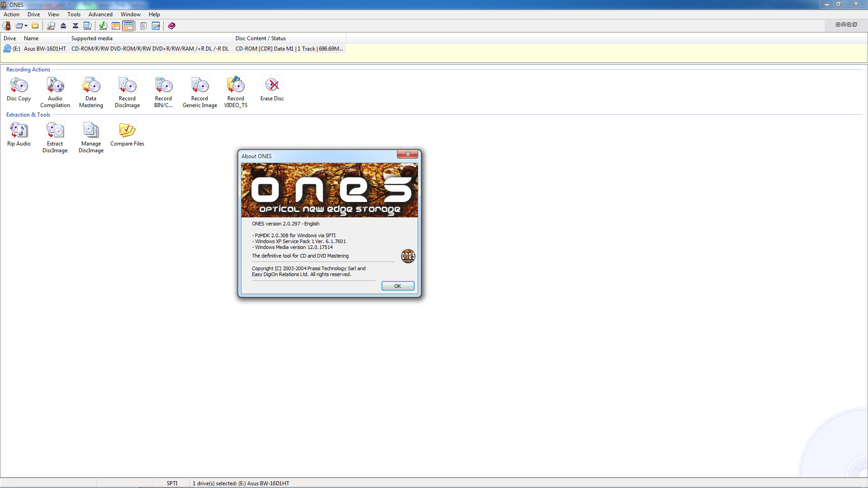Image resolution: width=868 pixels, height=488 pixels.
Task: Click the eject tray toolbar icon
Action: click(63, 26)
